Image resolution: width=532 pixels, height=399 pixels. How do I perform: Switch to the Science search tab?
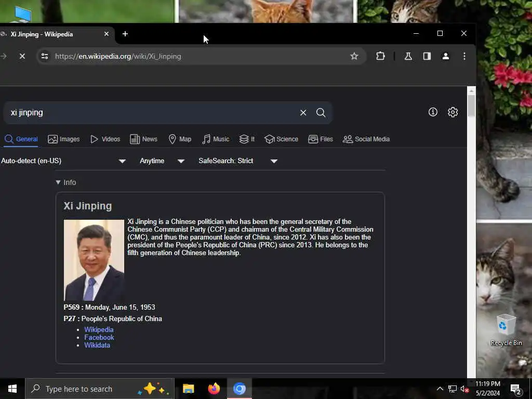click(281, 139)
